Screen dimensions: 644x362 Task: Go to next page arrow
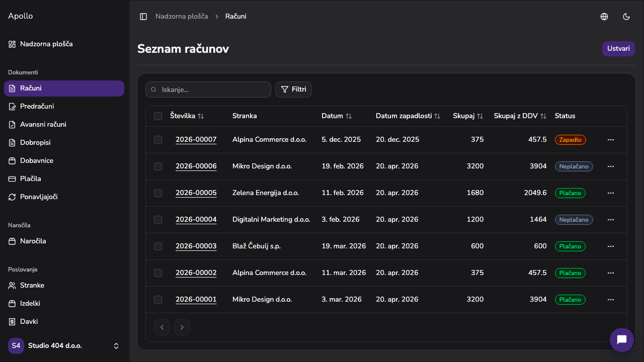(x=182, y=327)
